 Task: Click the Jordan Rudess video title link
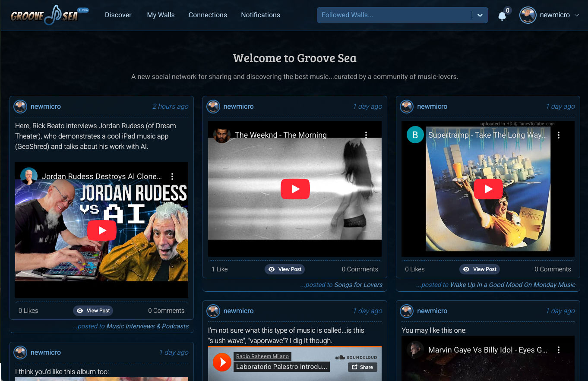click(102, 176)
